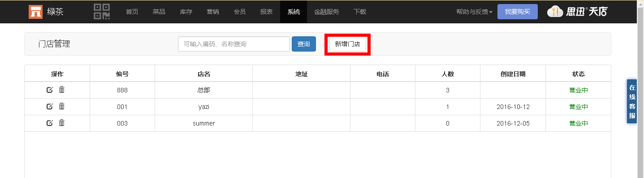The width and height of the screenshot is (644, 178).
Task: Click the 总部 store name
Action: pyautogui.click(x=204, y=90)
